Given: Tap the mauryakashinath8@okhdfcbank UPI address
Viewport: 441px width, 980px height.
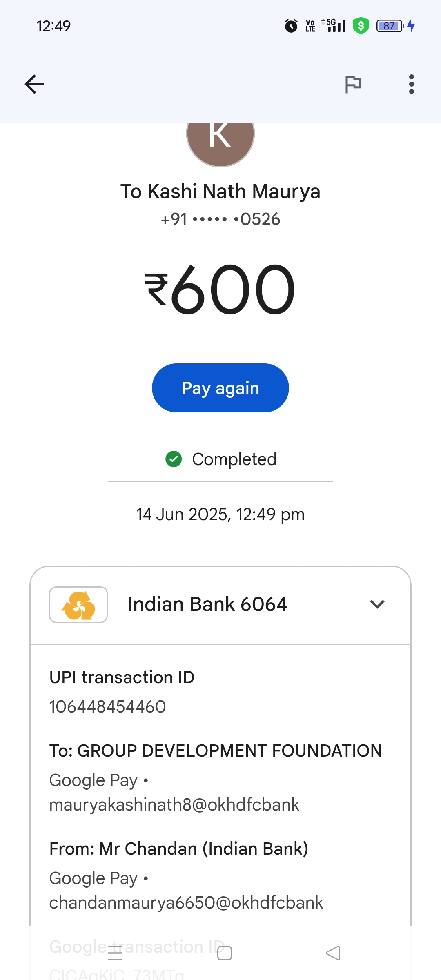Looking at the screenshot, I should click(174, 804).
